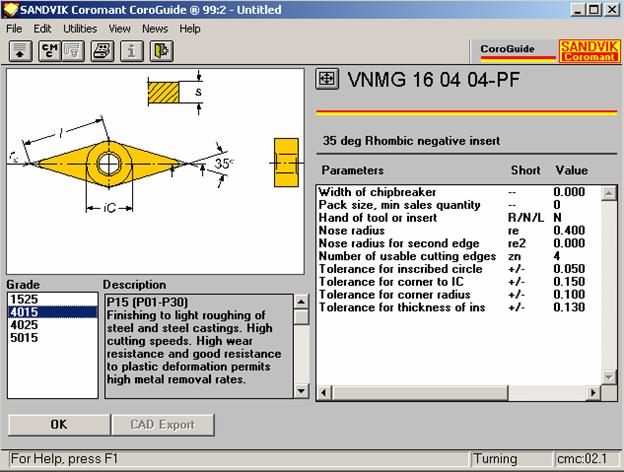
Task: Click the CAD Export button
Action: coord(163,425)
